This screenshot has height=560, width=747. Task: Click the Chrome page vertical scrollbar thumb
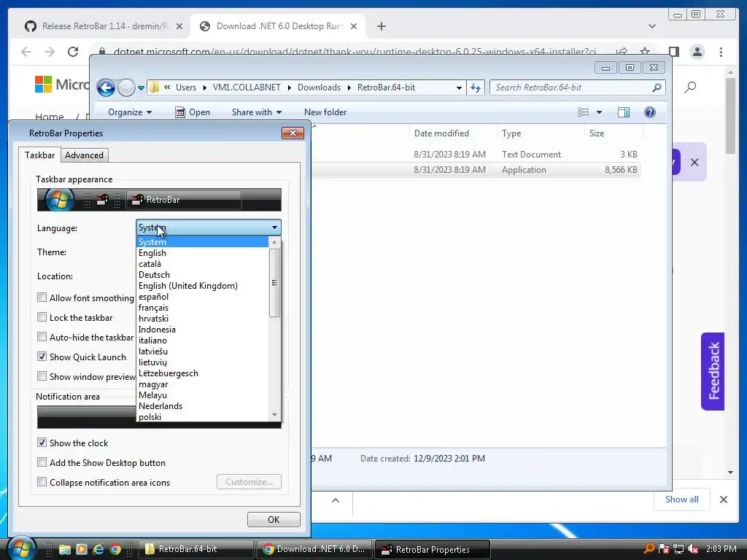click(x=730, y=116)
